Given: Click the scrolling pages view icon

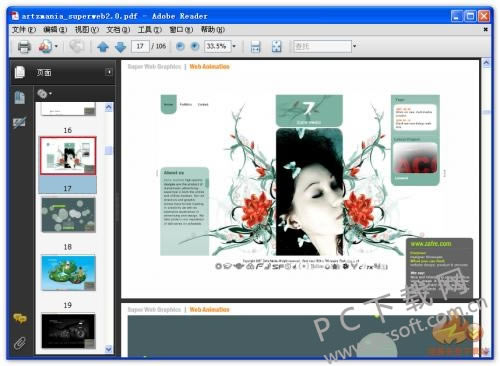Looking at the screenshot, I should [x=255, y=47].
